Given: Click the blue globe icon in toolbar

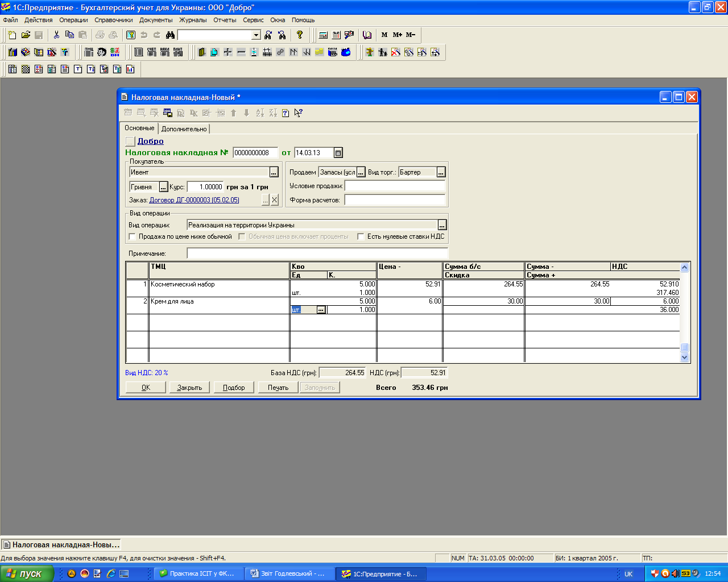Looking at the screenshot, I should (346, 52).
